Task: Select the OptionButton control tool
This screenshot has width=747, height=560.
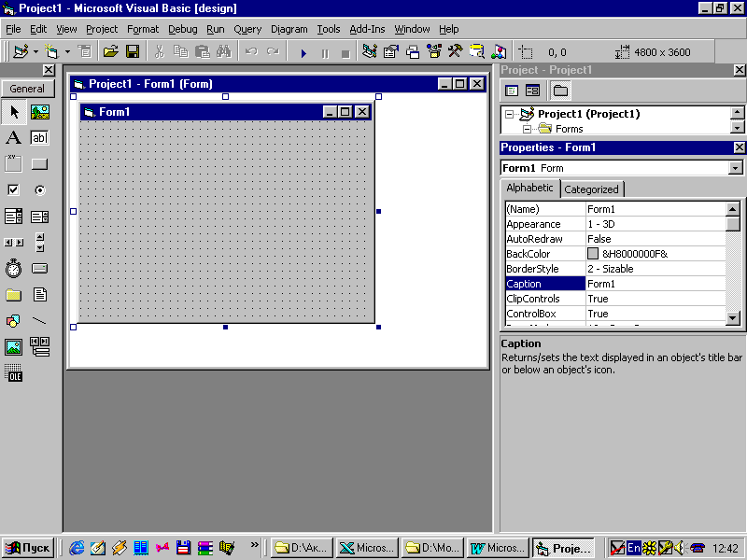Action: point(40,190)
